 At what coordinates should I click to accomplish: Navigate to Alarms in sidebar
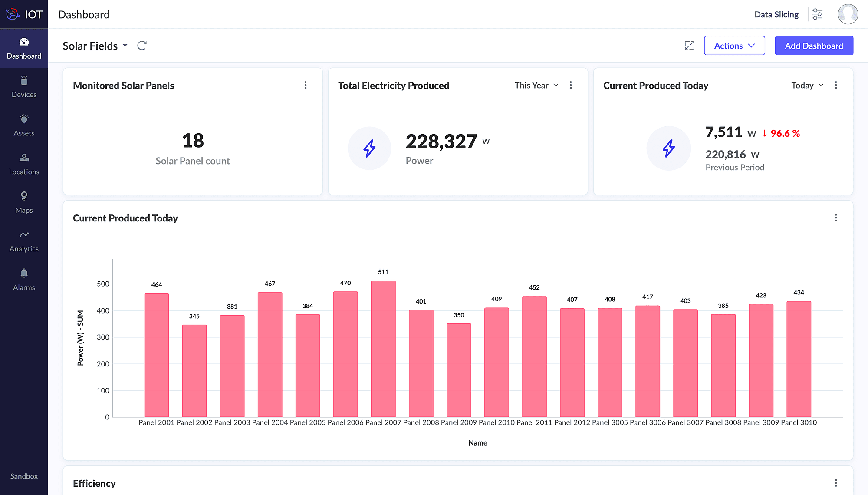(x=24, y=280)
